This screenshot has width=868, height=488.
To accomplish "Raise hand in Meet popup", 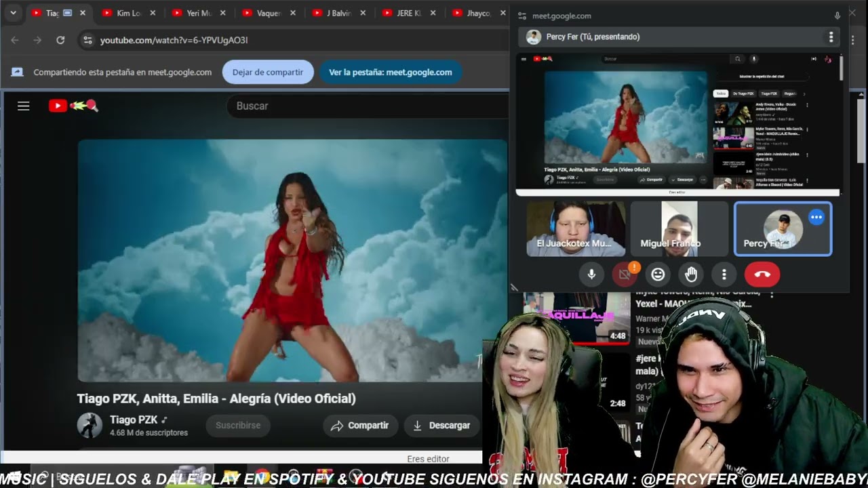I will (x=691, y=274).
